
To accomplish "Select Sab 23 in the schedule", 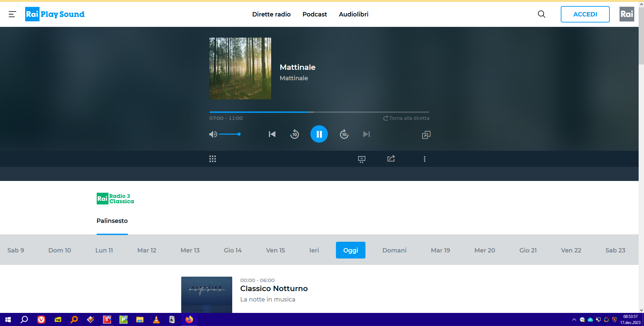I will 615,250.
